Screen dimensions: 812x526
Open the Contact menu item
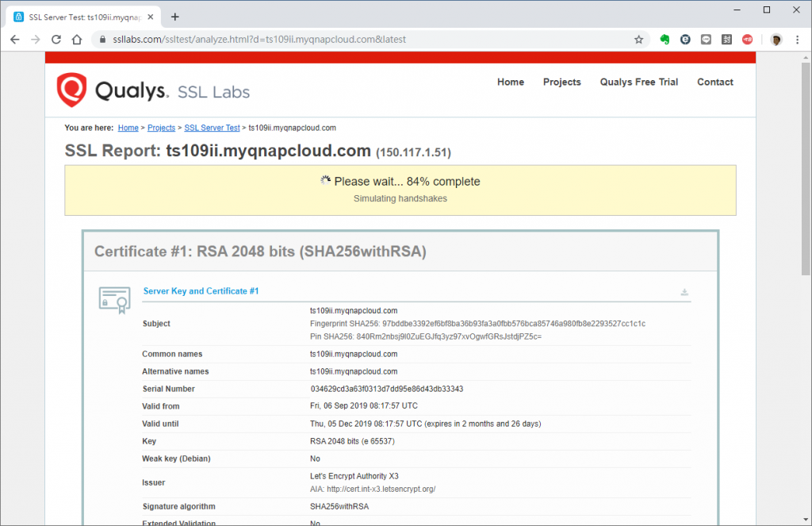[714, 82]
